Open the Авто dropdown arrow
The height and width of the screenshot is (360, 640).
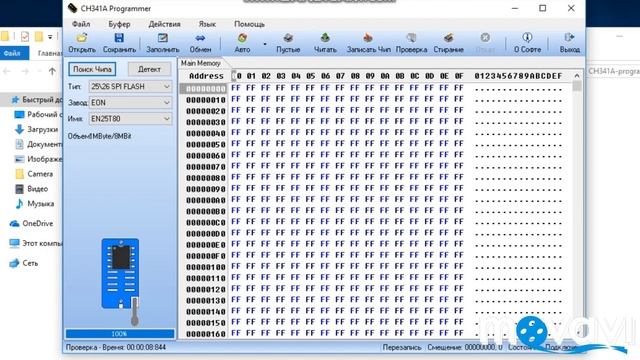pyautogui.click(x=265, y=44)
